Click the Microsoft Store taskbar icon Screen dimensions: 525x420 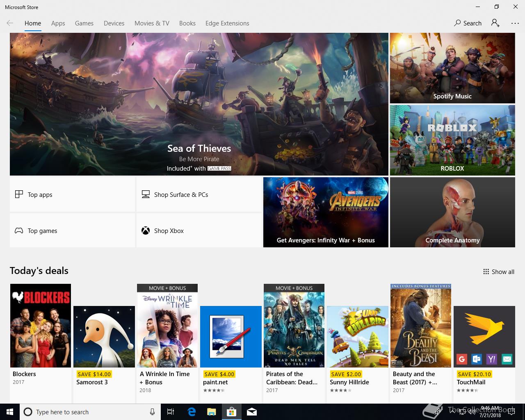[232, 412]
